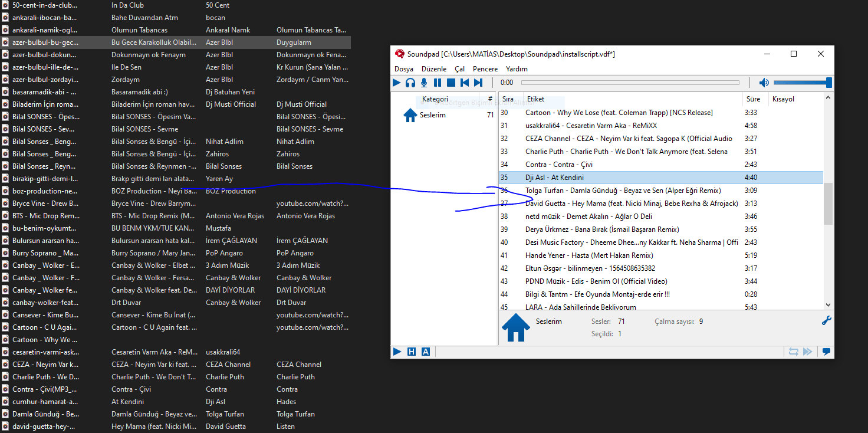The width and height of the screenshot is (868, 433).
Task: Click the headphones icon in Soundpad's toolbar
Action: click(410, 83)
